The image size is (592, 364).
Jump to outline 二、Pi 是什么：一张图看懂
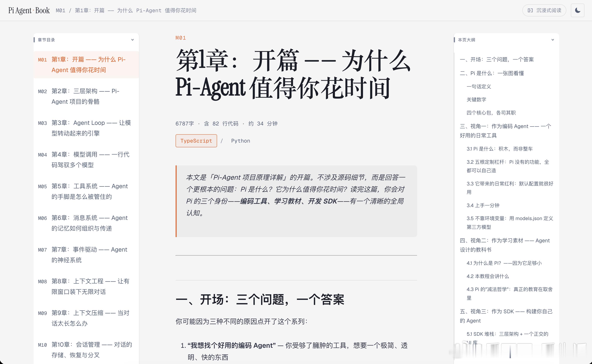tap(492, 73)
